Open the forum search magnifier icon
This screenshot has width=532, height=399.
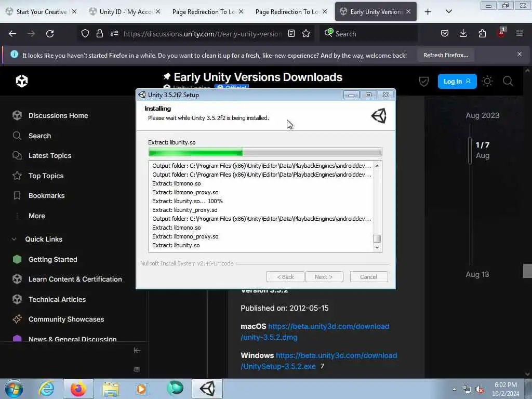(x=508, y=81)
